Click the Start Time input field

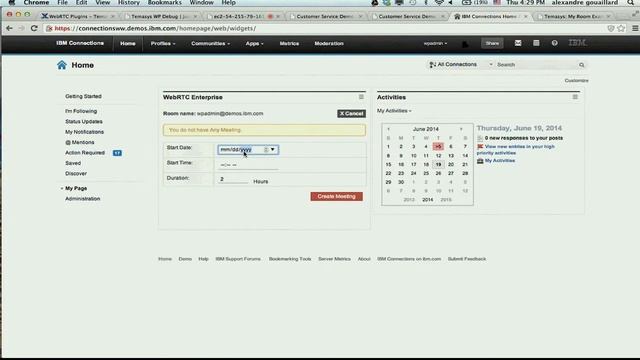click(x=248, y=165)
